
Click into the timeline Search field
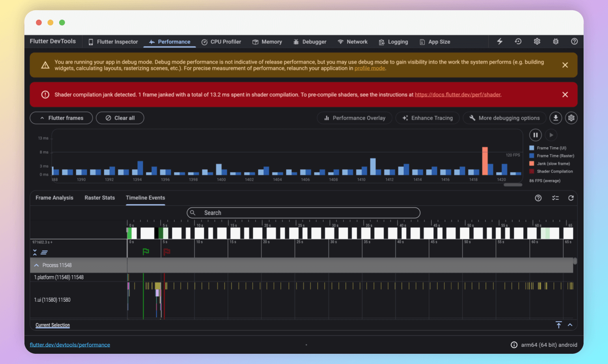[304, 213]
